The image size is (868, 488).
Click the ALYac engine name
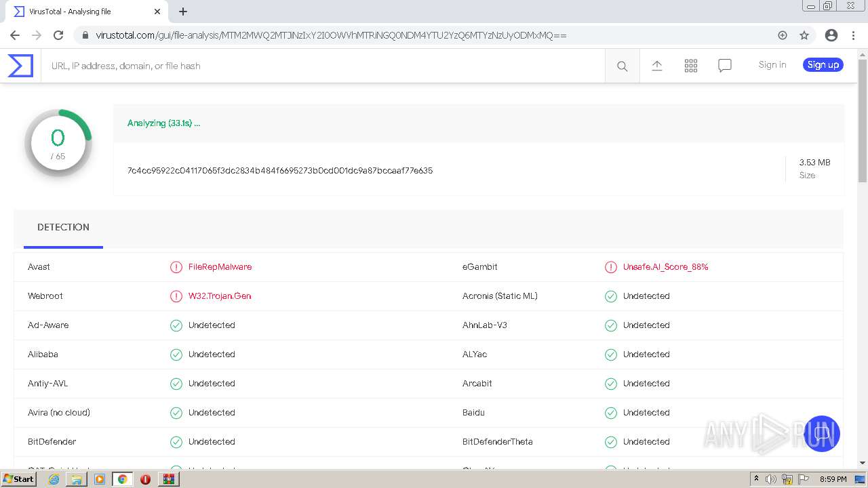click(x=475, y=354)
